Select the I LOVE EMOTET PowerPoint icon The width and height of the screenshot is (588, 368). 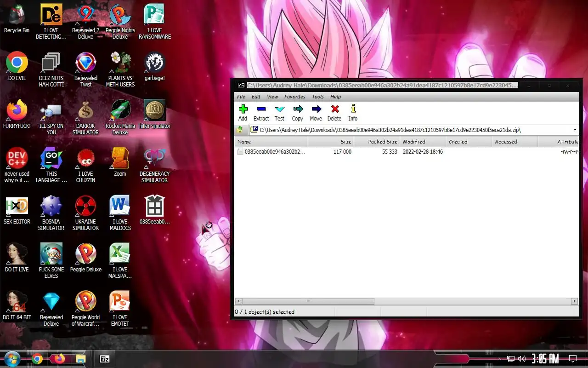pos(120,309)
